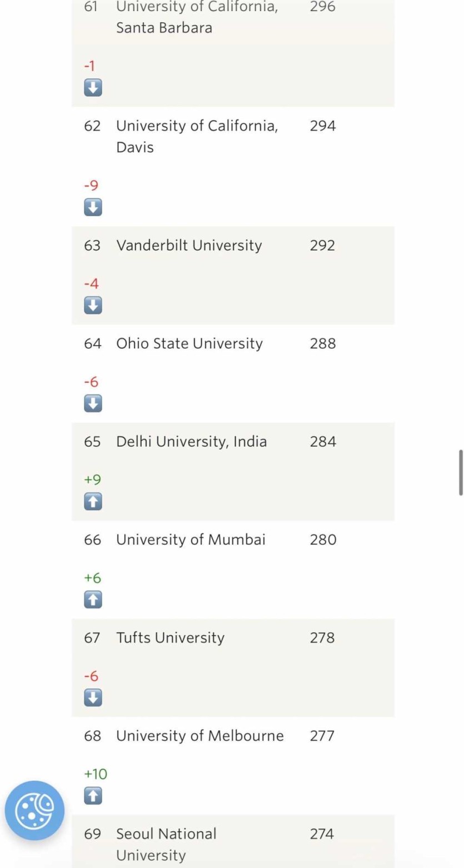Click the Seoul National University name
The image size is (464, 868).
[x=166, y=844]
